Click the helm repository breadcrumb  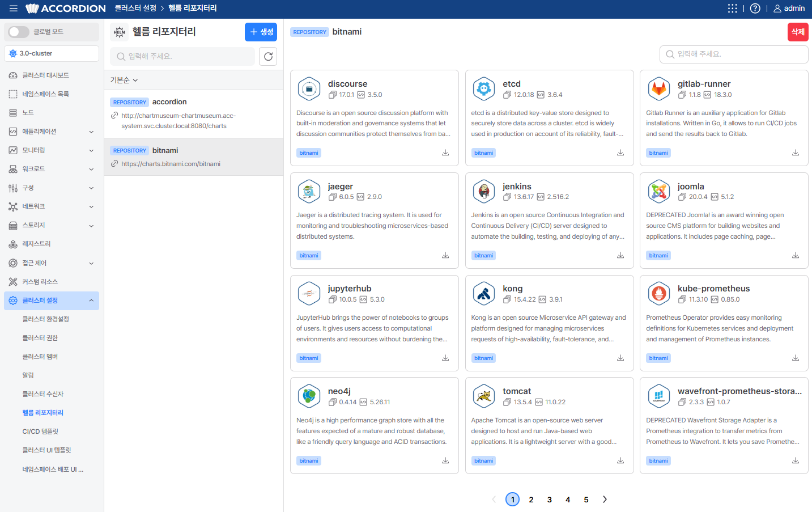coord(192,9)
